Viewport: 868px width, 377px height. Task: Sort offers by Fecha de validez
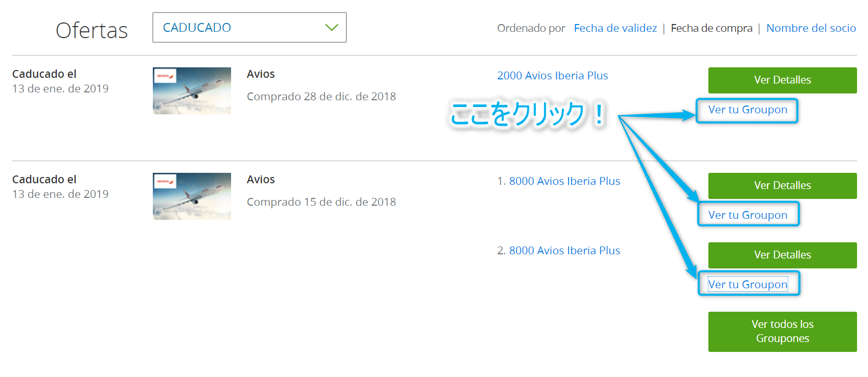(615, 28)
